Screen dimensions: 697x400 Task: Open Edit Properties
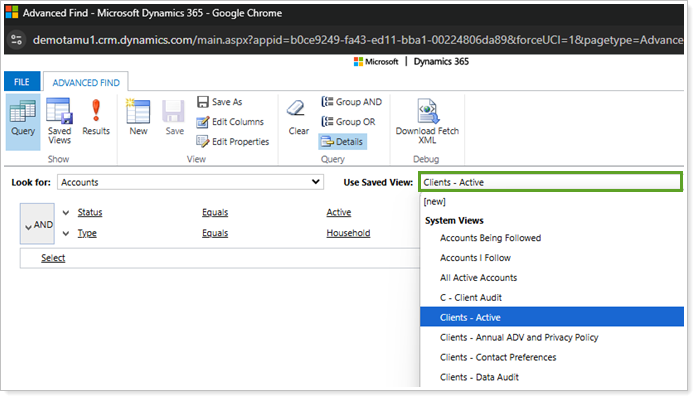coord(232,142)
